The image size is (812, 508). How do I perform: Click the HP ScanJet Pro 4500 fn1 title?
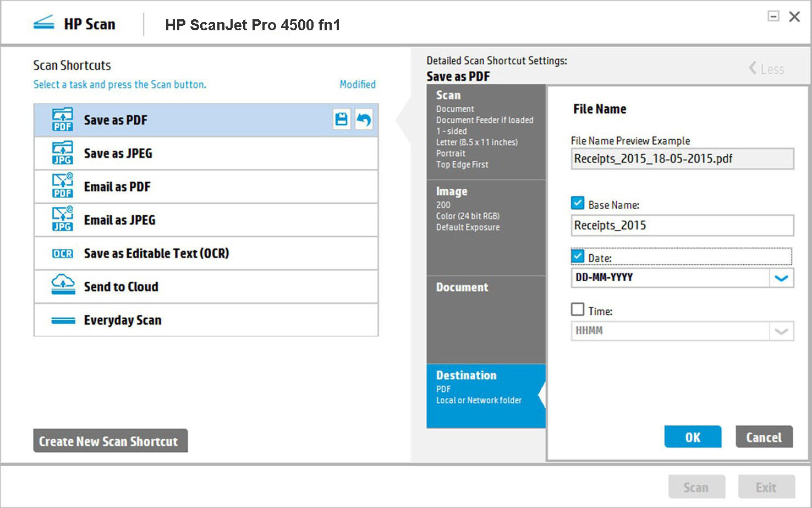(x=253, y=25)
